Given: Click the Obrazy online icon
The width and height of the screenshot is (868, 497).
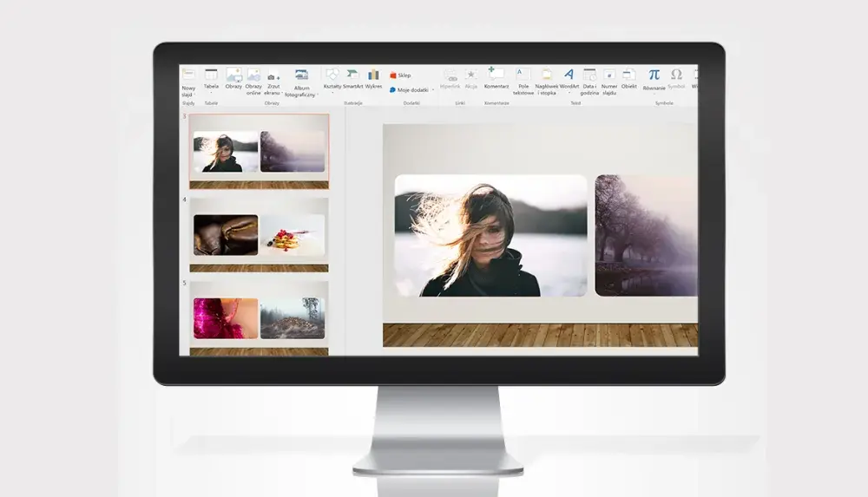Looking at the screenshot, I should (253, 75).
